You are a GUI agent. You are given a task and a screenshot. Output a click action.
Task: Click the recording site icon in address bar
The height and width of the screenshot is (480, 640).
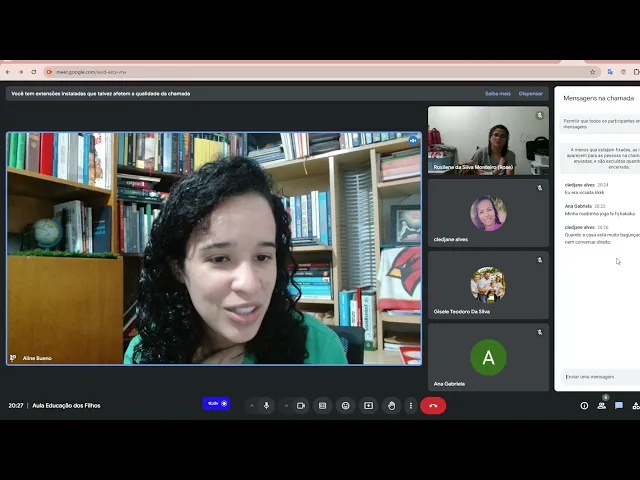[49, 72]
